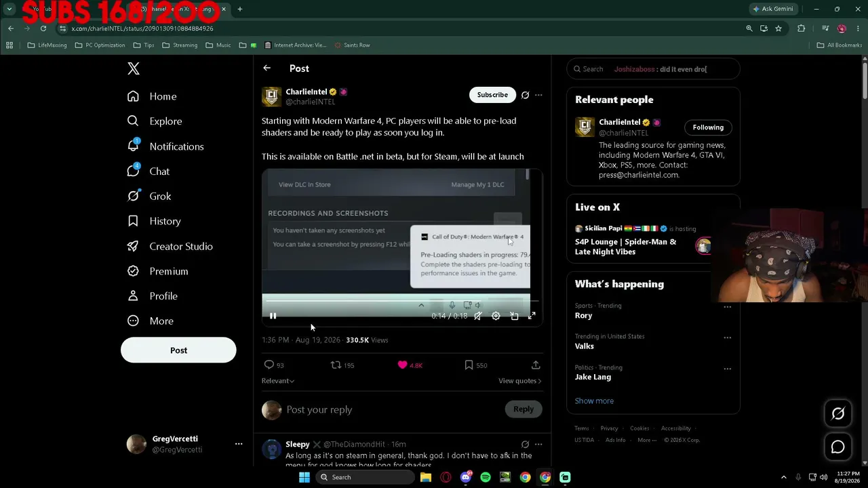Unlike the post with 4.8K likes
The width and height of the screenshot is (868, 488).
tap(403, 365)
